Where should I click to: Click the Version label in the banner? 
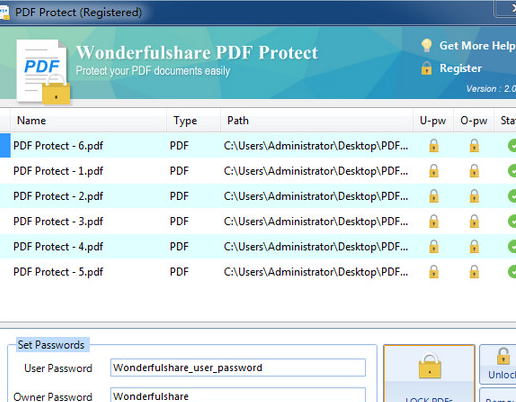[491, 89]
